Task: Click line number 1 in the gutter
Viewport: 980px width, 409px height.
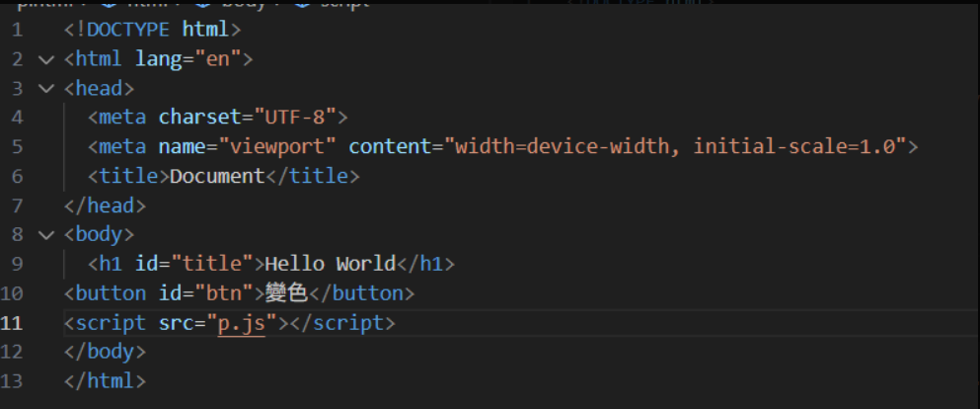Action: 17,30
